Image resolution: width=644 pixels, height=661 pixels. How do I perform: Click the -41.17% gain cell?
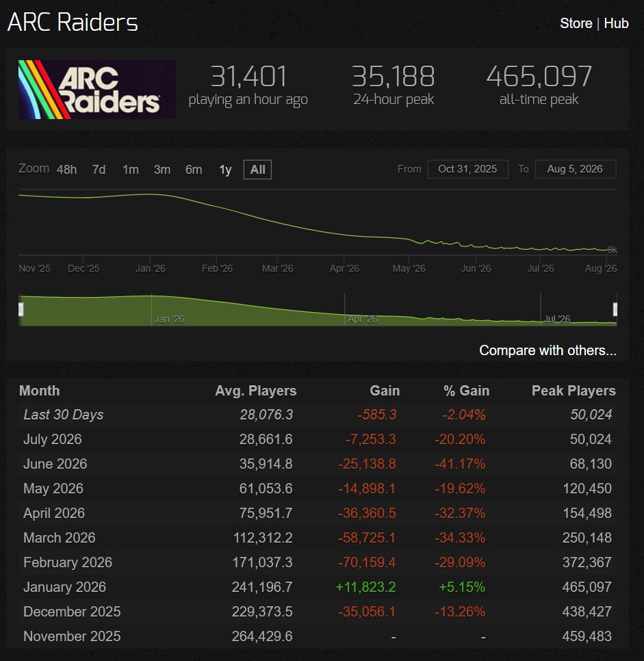point(460,464)
